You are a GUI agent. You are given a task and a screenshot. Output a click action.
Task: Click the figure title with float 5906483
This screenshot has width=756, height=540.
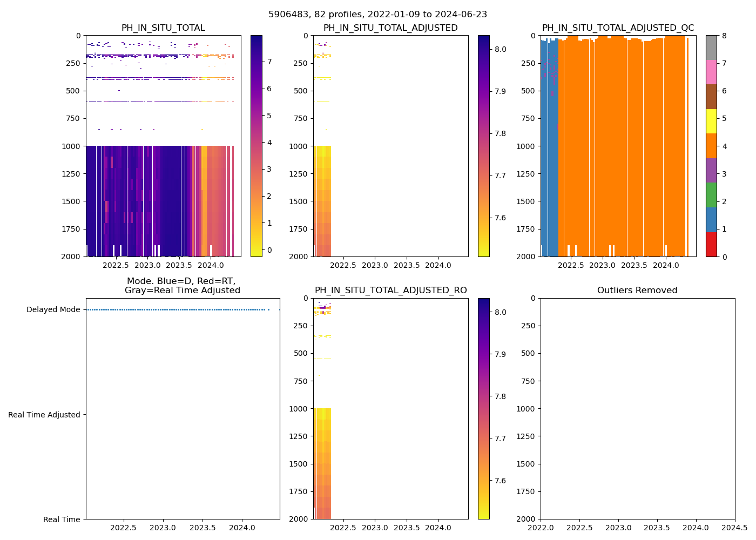(x=377, y=15)
